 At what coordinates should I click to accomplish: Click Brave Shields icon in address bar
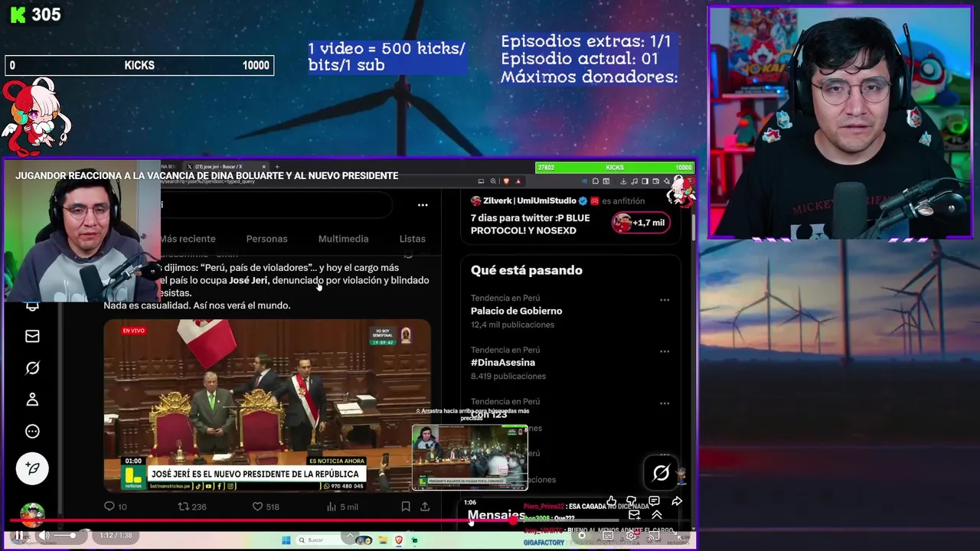click(506, 181)
